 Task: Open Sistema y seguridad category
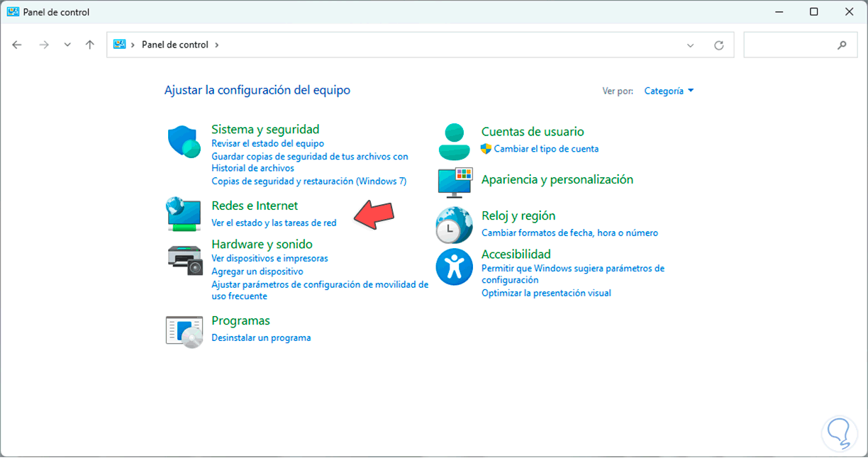265,129
